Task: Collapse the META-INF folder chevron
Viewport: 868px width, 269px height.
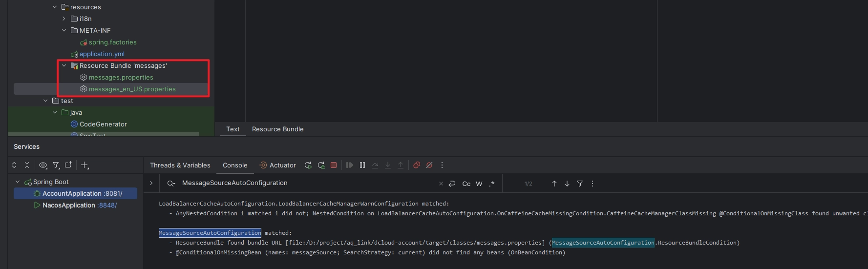Action: pos(64,30)
